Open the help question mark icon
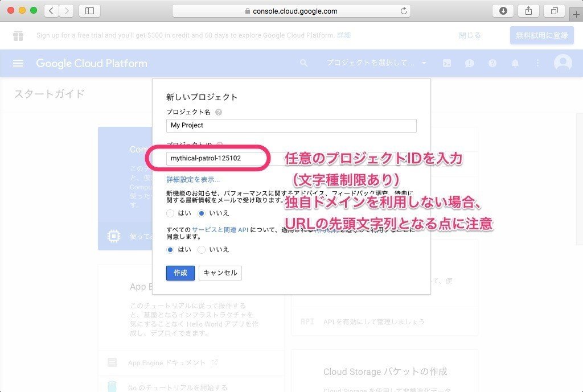Screen dimensions: 583x392 pos(492,63)
